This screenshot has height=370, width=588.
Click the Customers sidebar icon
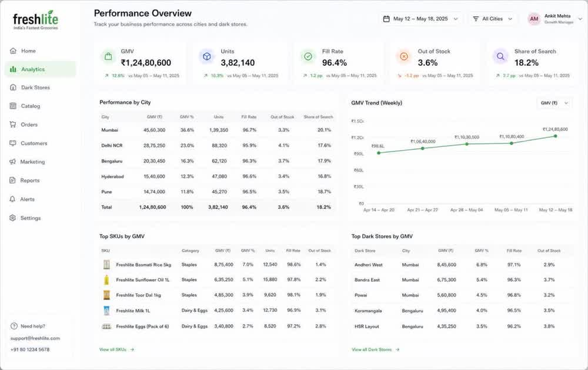(x=13, y=143)
